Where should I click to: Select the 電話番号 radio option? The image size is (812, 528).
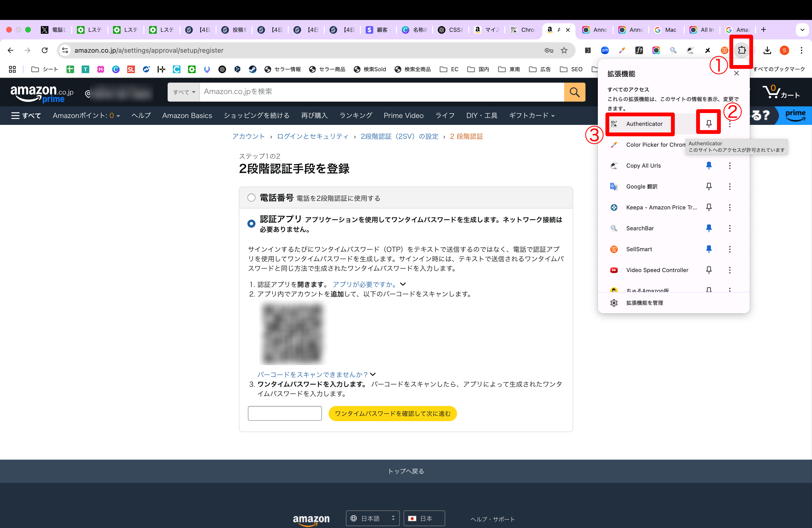[x=251, y=198]
